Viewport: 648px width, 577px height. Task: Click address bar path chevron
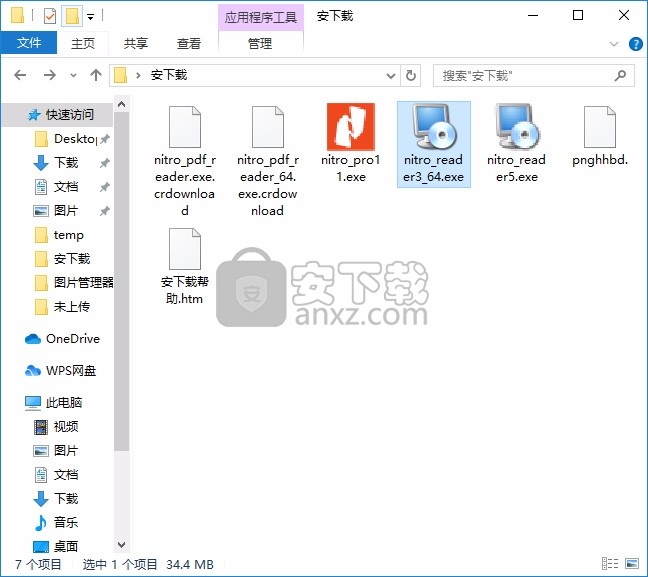click(138, 75)
